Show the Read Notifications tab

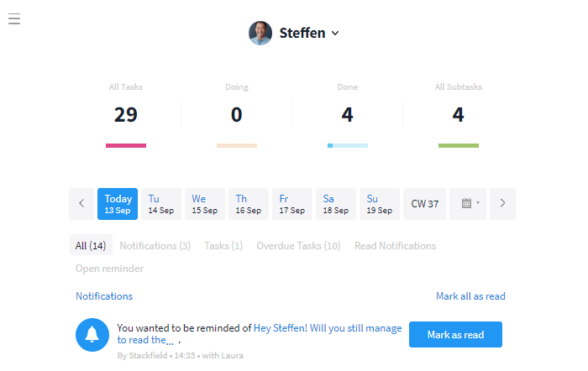click(x=395, y=246)
